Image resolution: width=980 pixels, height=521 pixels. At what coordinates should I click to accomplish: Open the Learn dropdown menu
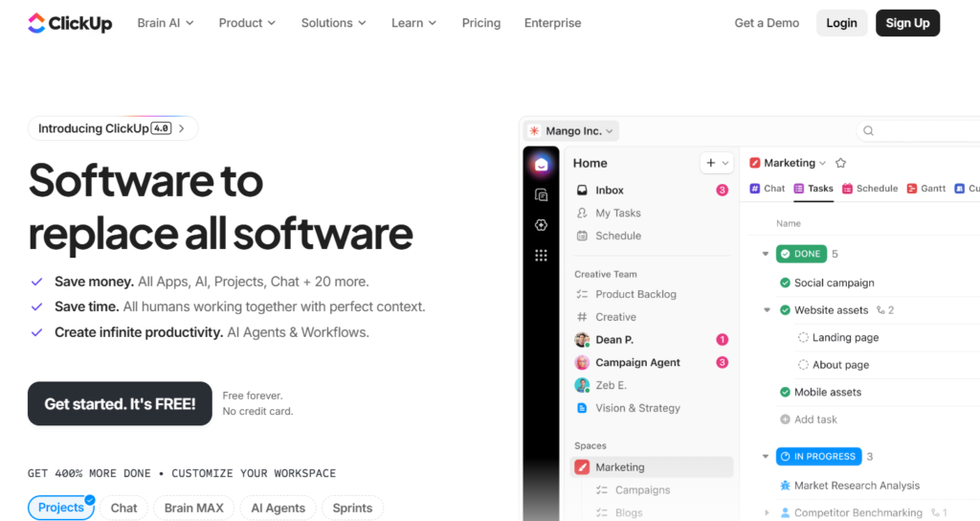click(413, 23)
